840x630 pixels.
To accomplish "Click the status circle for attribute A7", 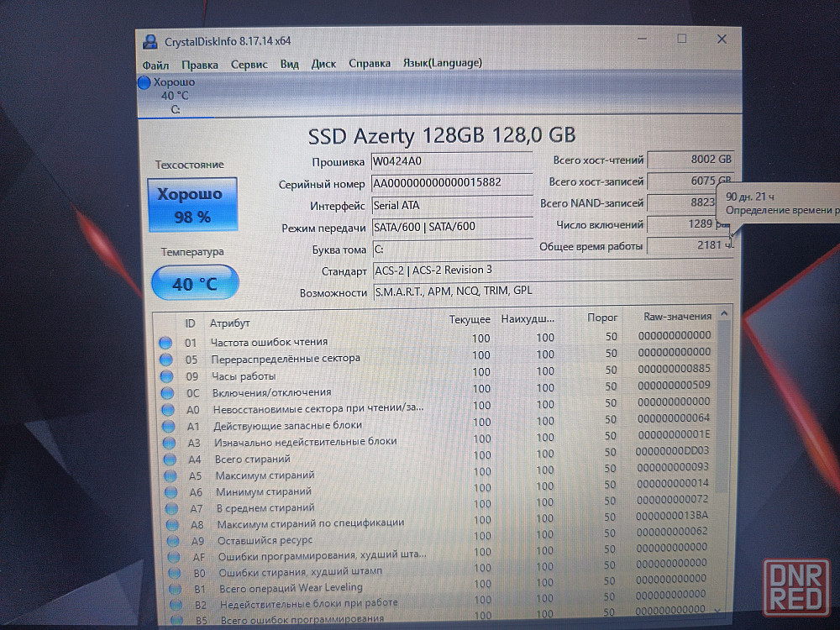I will [x=171, y=508].
